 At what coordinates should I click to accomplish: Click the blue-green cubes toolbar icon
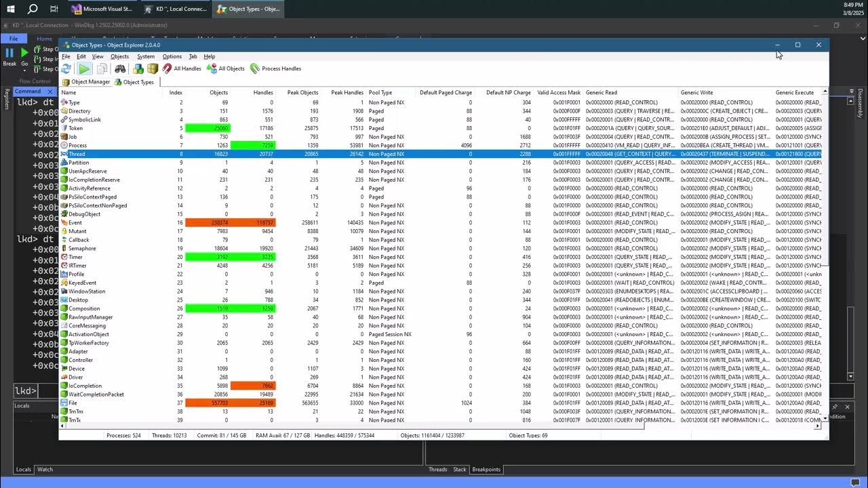click(x=138, y=68)
